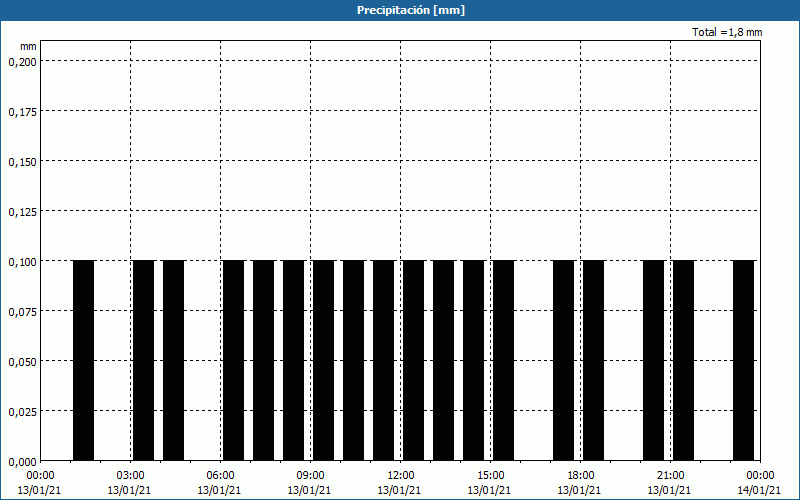Image resolution: width=800 pixels, height=500 pixels.
Task: Click the 'mm' unit label on the y-axis
Action: pyautogui.click(x=28, y=46)
